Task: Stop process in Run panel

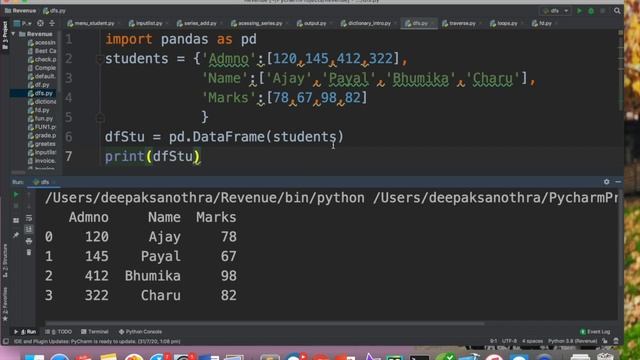Action: 16,206
